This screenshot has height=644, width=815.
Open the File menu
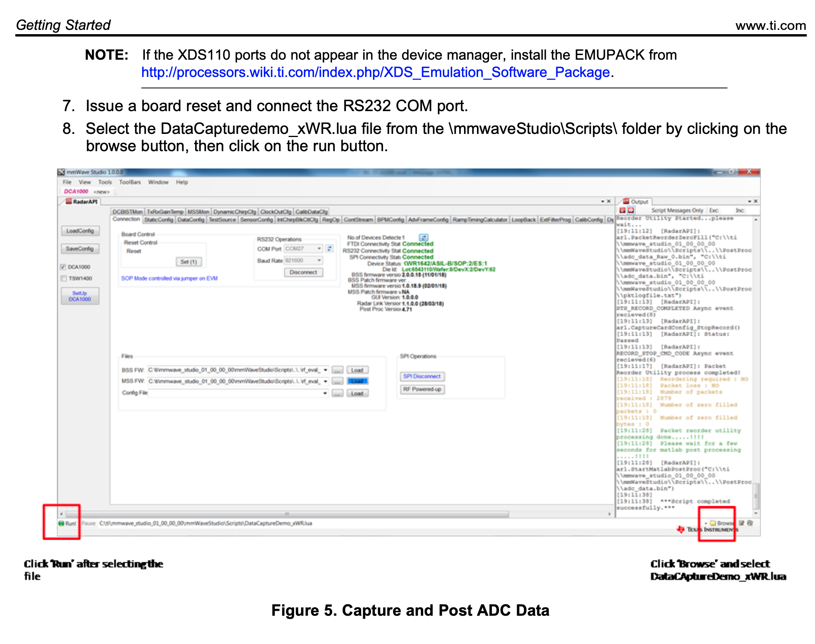tap(67, 182)
